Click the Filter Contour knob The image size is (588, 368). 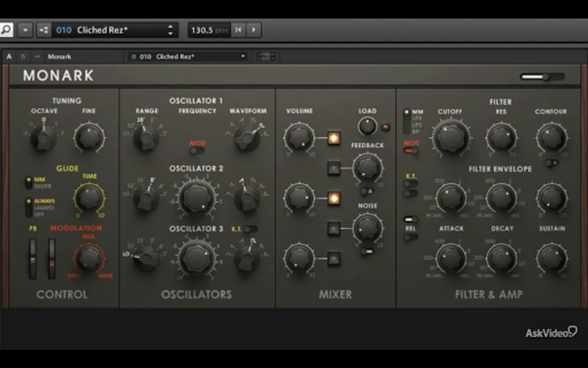(551, 138)
